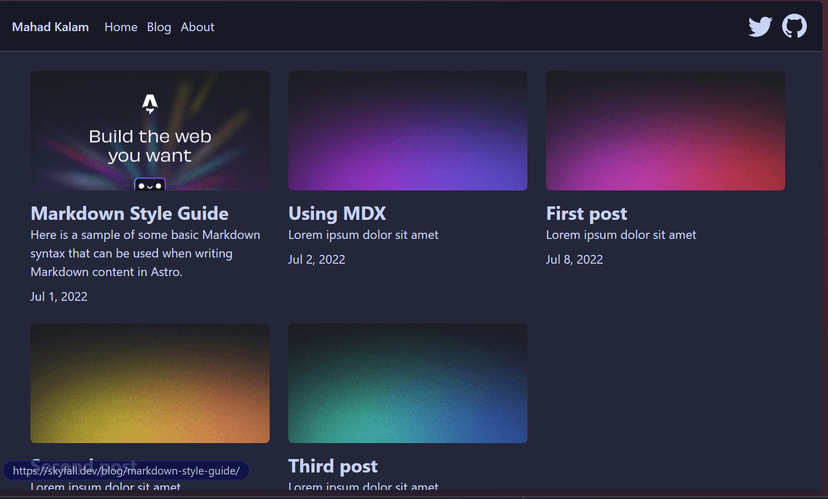Click the Houston robot face icon
Image resolution: width=828 pixels, height=499 pixels.
click(150, 184)
